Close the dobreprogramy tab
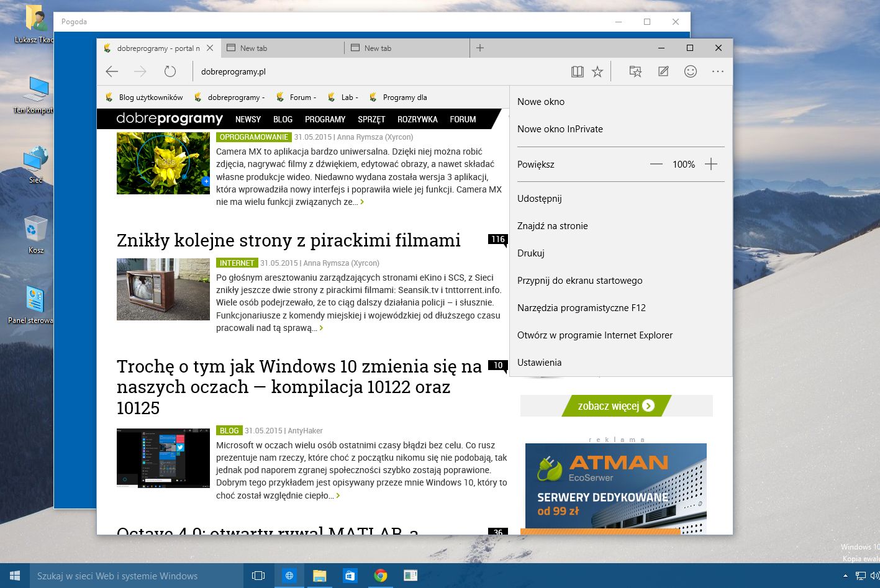The width and height of the screenshot is (880, 588). point(210,48)
